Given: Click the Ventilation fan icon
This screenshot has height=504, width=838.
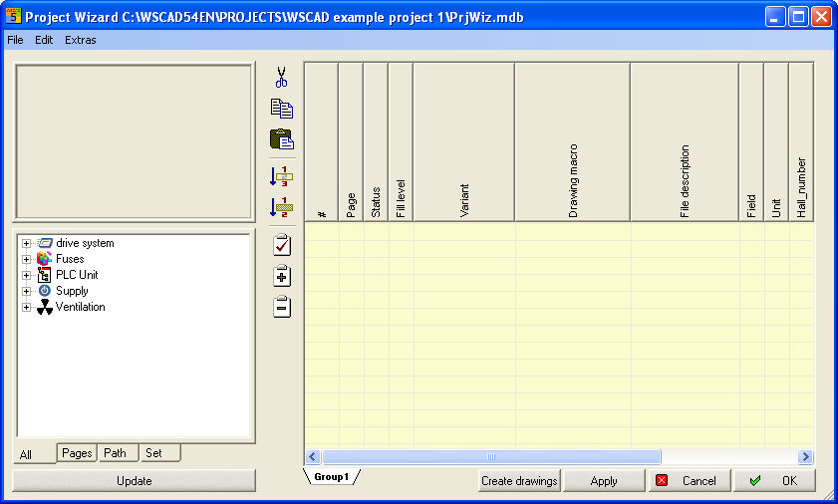Looking at the screenshot, I should pos(45,307).
